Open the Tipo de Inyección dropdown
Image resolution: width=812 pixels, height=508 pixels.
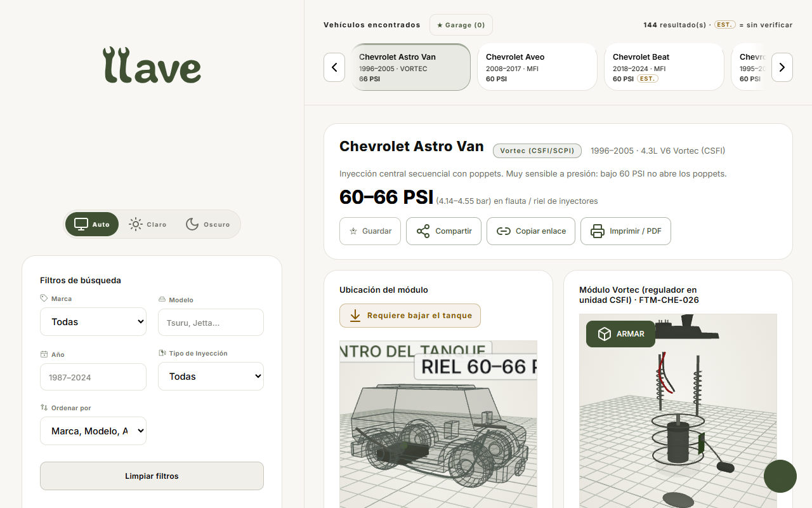(211, 377)
